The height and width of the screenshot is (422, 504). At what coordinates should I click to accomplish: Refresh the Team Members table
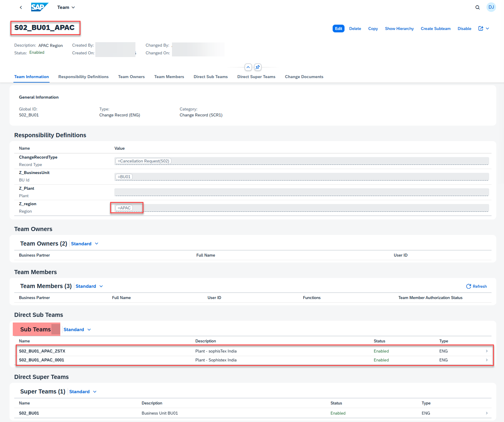pos(476,286)
